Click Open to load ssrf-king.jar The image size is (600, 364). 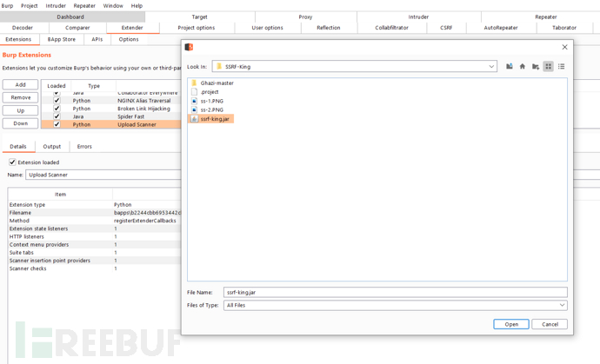tap(511, 324)
